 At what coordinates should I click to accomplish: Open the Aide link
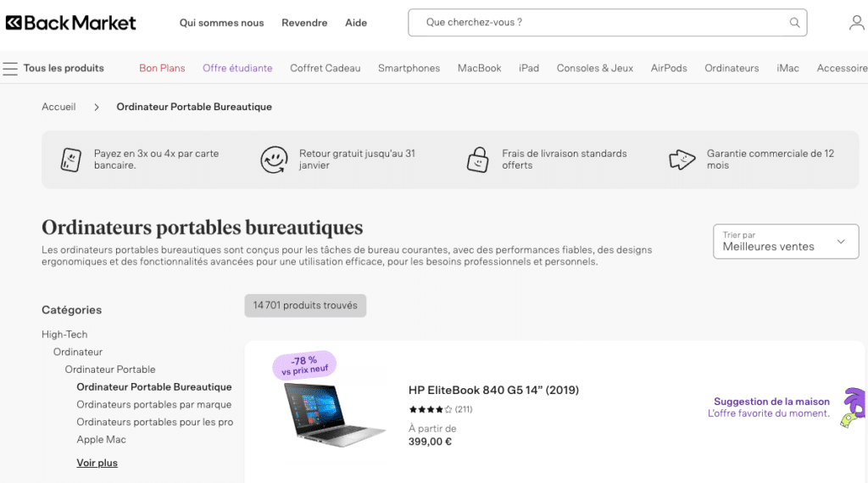pyautogui.click(x=356, y=23)
